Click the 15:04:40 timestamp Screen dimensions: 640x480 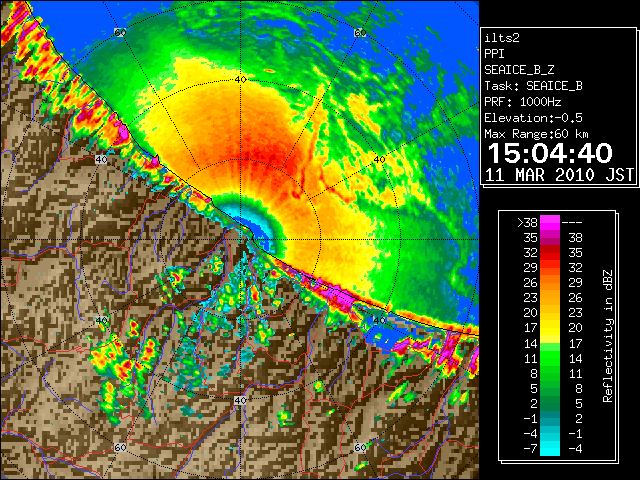point(550,153)
